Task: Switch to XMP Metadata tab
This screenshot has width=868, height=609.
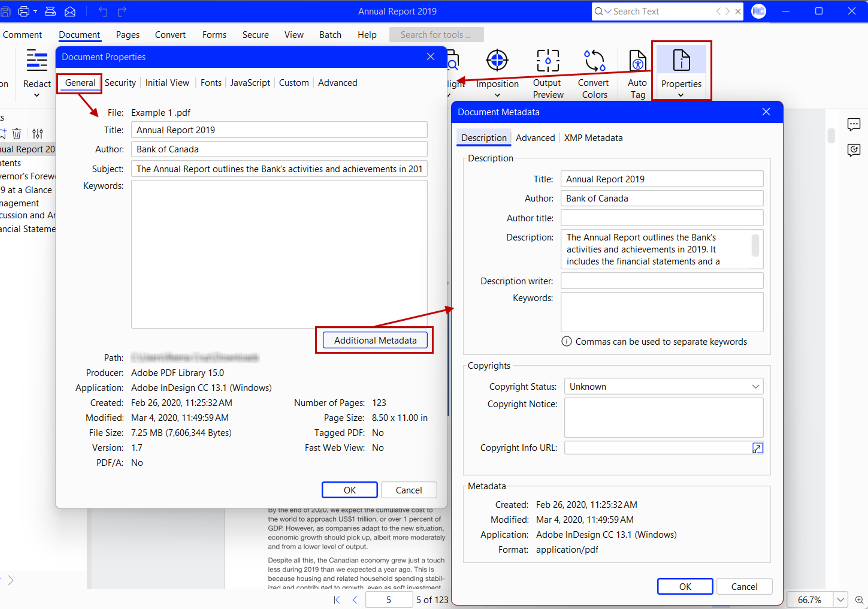Action: point(593,138)
